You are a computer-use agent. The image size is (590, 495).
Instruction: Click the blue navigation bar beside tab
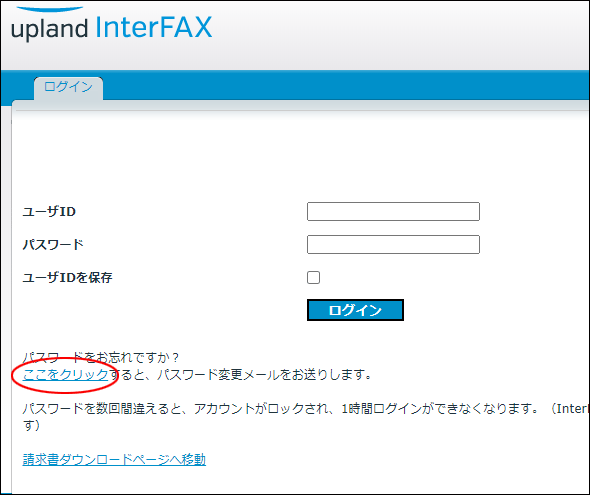click(x=346, y=85)
